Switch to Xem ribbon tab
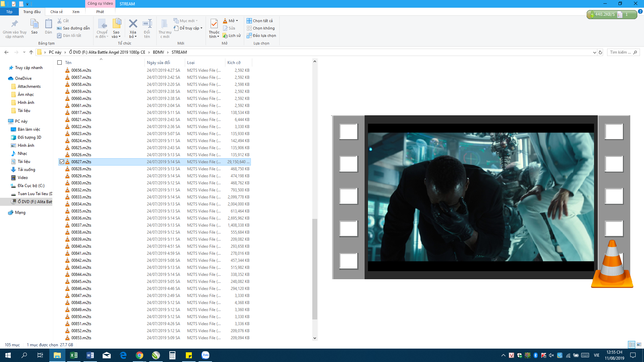Image resolution: width=644 pixels, height=362 pixels. [76, 12]
